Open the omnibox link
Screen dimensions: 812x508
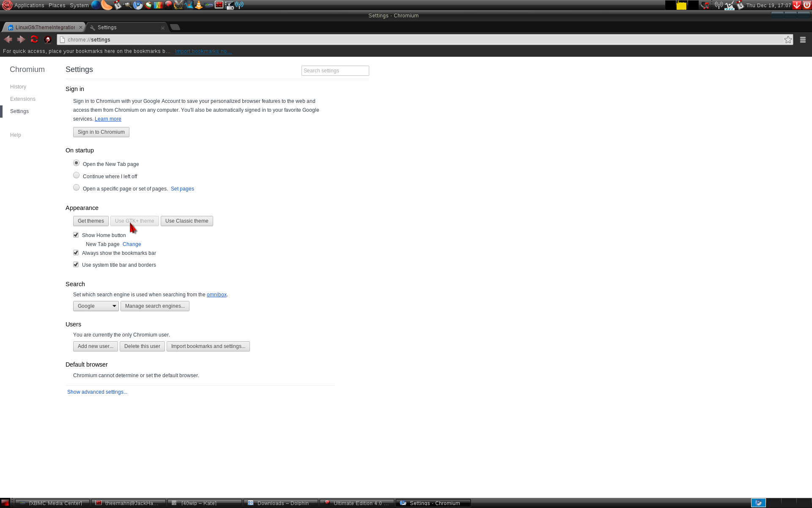(217, 295)
